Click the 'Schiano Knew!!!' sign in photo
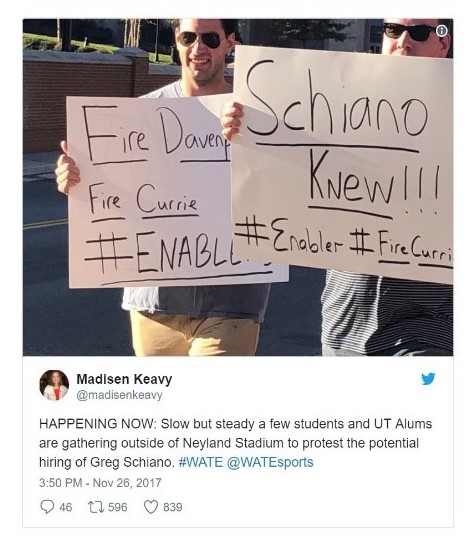 [x=342, y=164]
